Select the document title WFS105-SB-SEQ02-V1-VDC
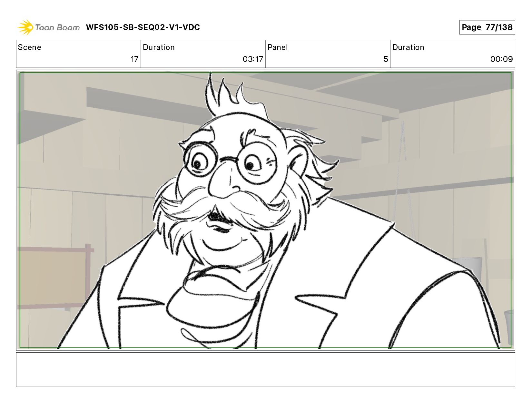The image size is (532, 411). (143, 27)
